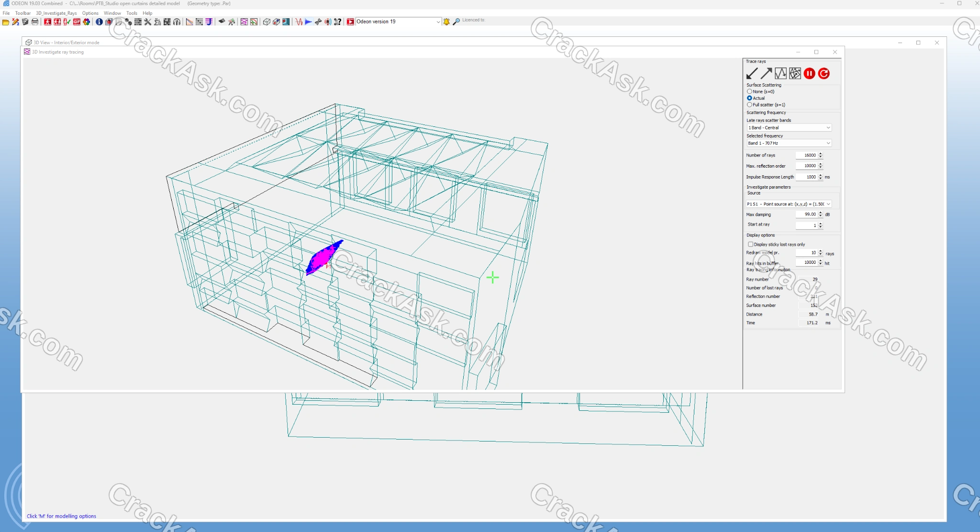Click the red waveform toolbar icon
The width and height of the screenshot is (980, 532).
299,22
